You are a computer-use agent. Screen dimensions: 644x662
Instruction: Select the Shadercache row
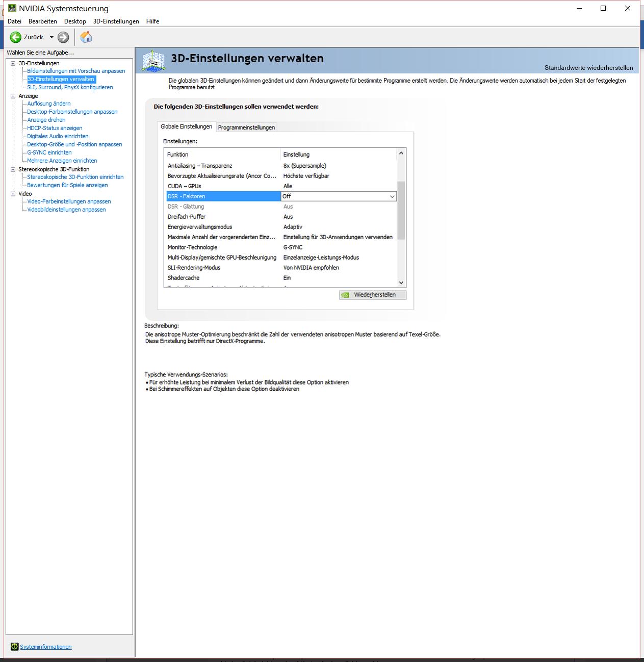tap(281, 278)
